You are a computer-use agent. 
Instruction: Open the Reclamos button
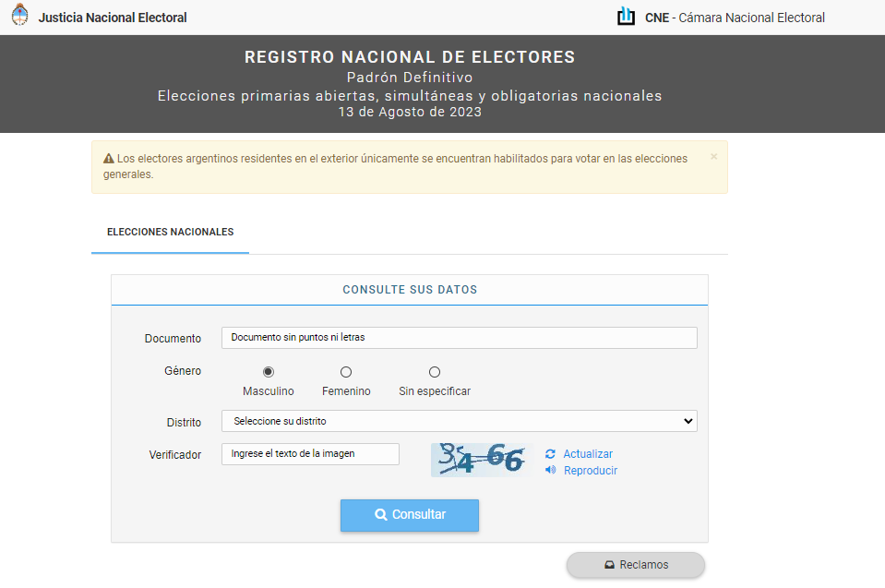636,565
